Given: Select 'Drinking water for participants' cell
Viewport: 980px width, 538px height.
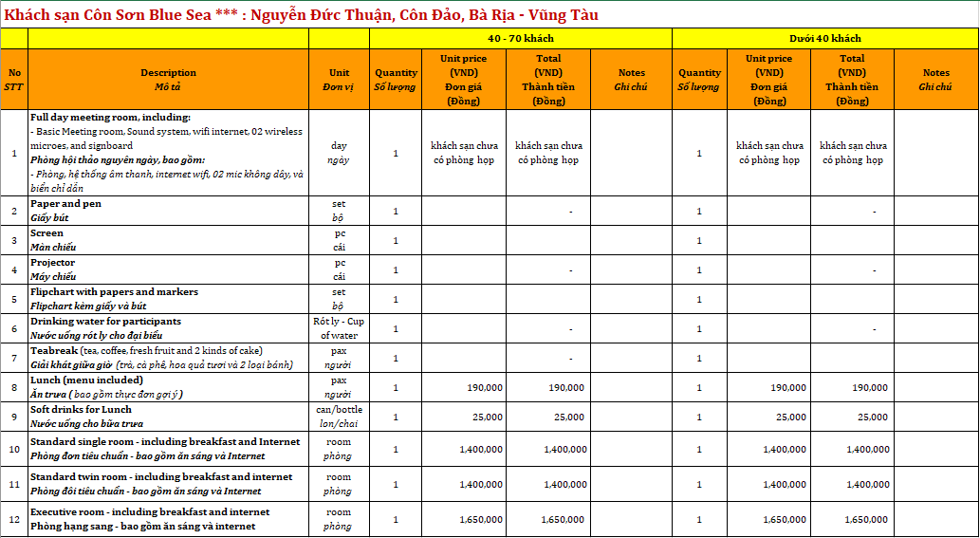Looking at the screenshot, I should pyautogui.click(x=168, y=328).
